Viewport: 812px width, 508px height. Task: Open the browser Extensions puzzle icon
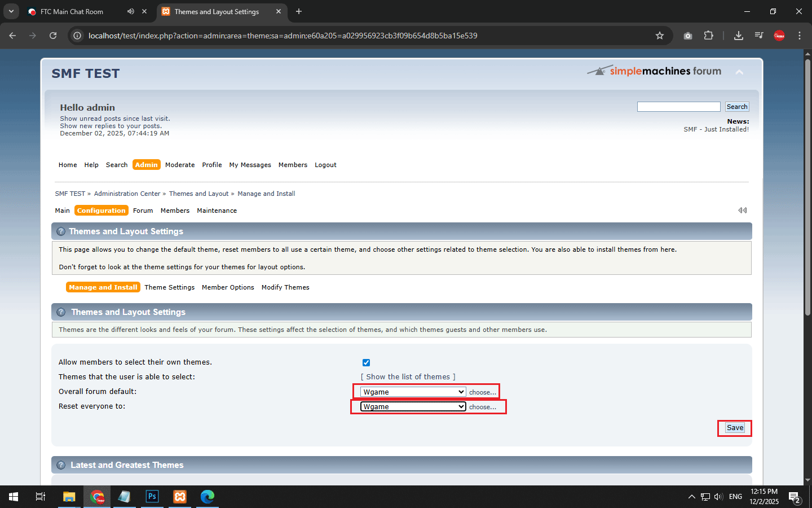(x=708, y=36)
